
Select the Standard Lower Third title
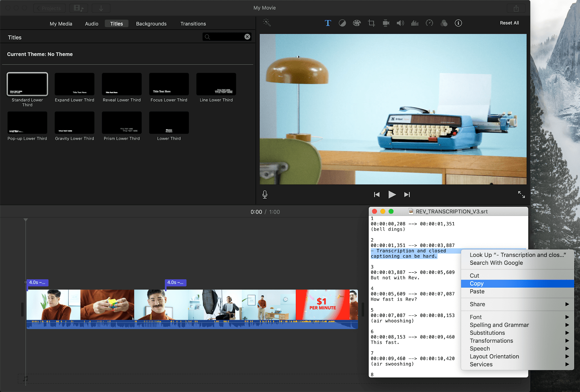point(27,84)
